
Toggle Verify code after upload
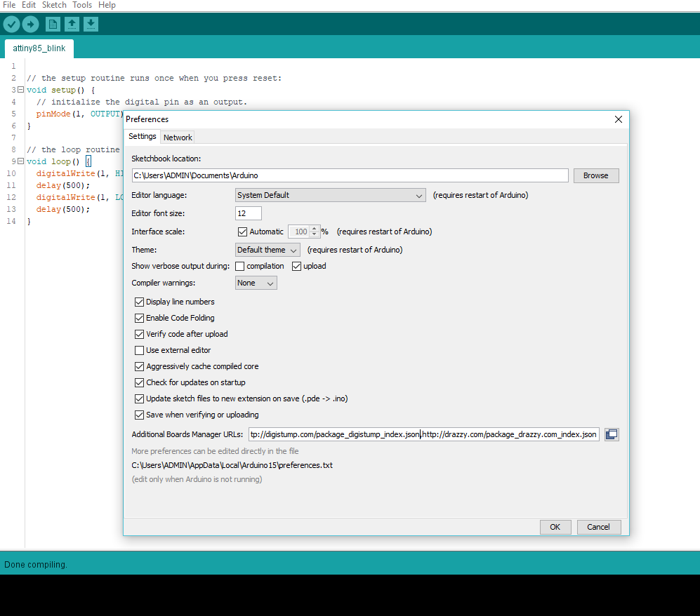[139, 334]
